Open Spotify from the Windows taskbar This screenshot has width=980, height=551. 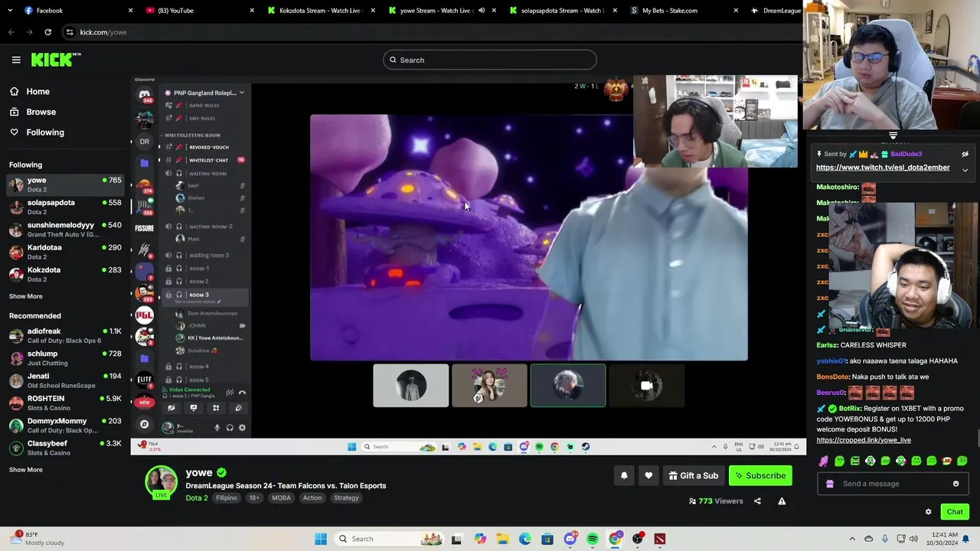pyautogui.click(x=593, y=539)
